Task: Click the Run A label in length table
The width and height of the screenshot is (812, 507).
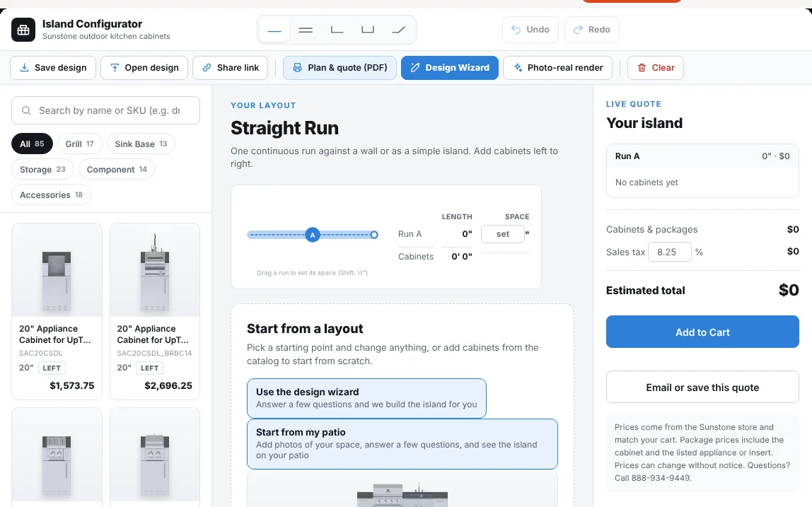Action: [410, 234]
